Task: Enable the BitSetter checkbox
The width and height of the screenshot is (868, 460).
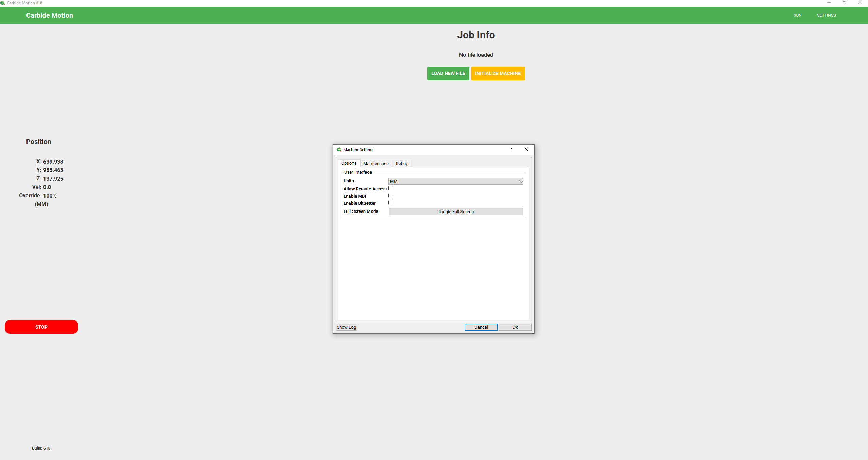Action: click(391, 203)
